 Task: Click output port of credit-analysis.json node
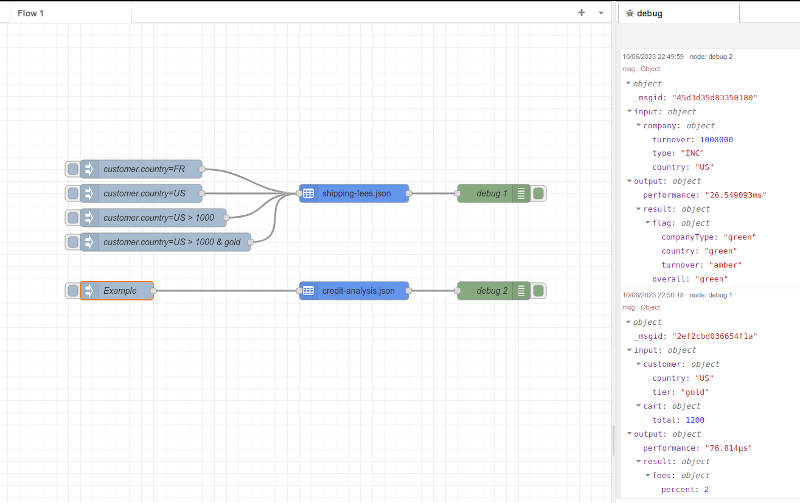[409, 291]
